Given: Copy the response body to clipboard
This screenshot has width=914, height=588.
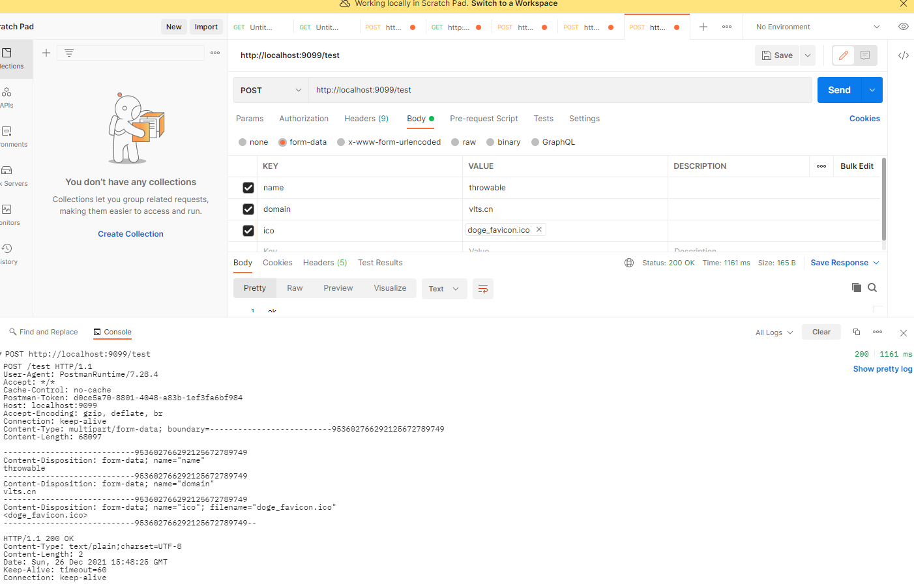Looking at the screenshot, I should (856, 287).
